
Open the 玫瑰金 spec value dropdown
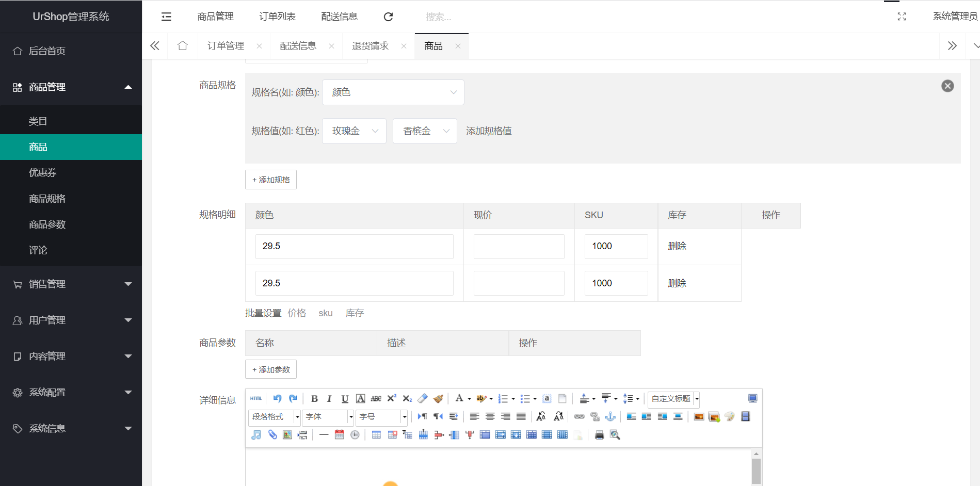point(354,131)
